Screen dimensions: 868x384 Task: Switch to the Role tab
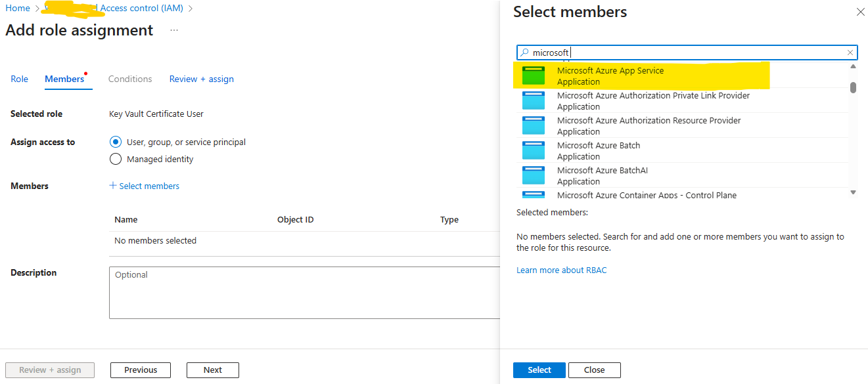pos(20,79)
